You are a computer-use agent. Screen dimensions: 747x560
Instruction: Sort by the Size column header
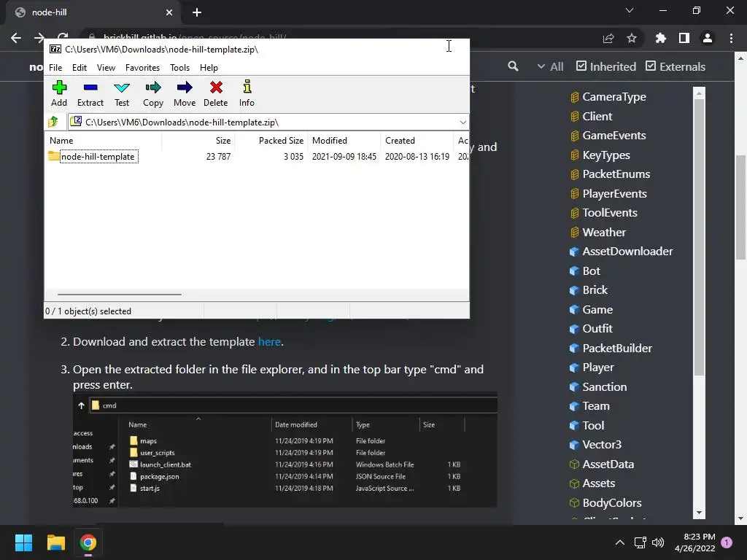pyautogui.click(x=198, y=141)
